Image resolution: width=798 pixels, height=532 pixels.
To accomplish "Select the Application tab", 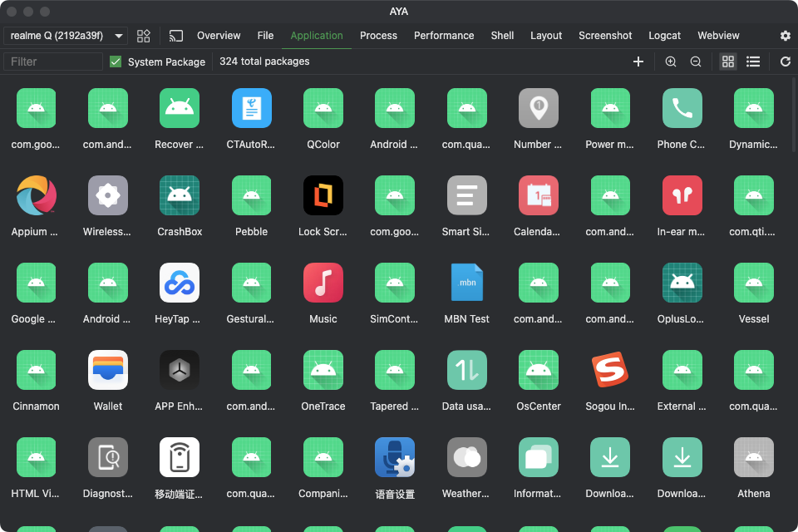I will coord(317,36).
